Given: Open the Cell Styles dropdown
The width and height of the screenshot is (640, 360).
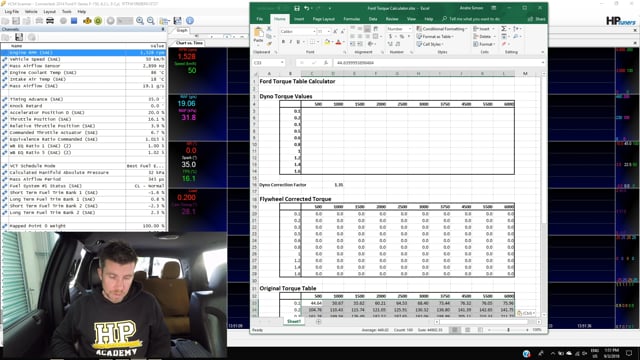Looking at the screenshot, I should tap(429, 44).
